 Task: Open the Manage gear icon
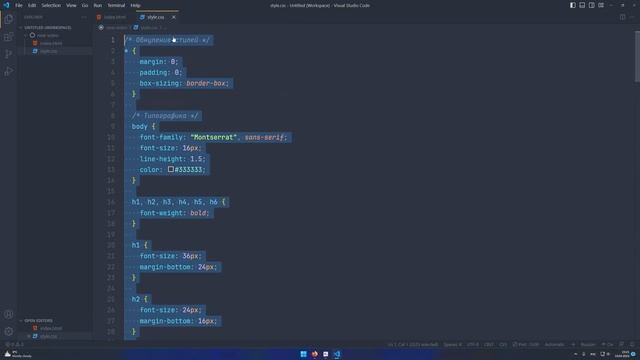point(9,331)
